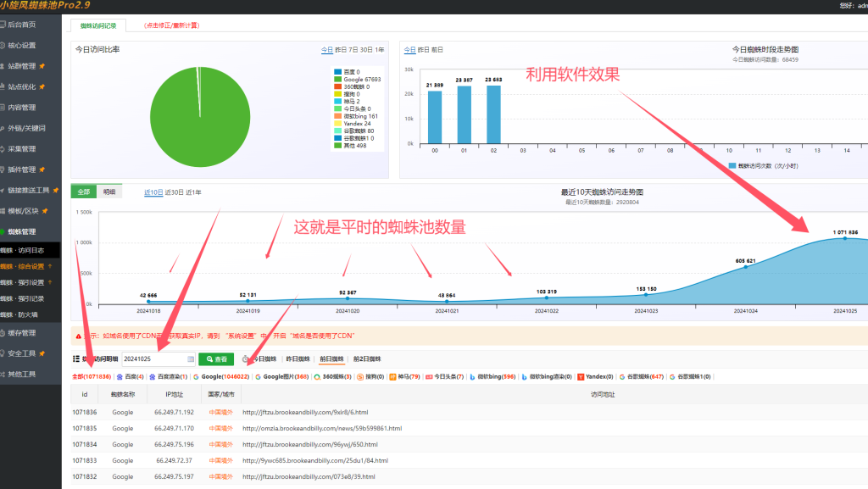Image resolution: width=868 pixels, height=489 pixels.
Task: Filter by 百度渲染(1) spider
Action: pos(169,376)
